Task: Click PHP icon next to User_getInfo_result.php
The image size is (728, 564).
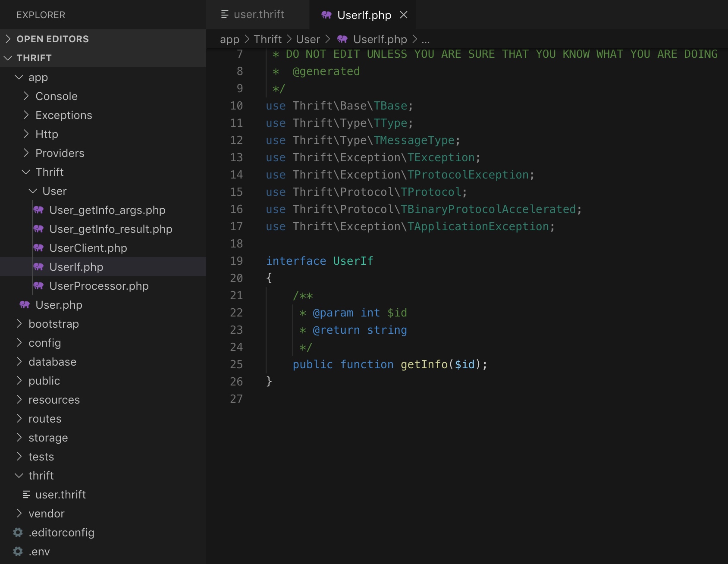Action: pyautogui.click(x=38, y=229)
